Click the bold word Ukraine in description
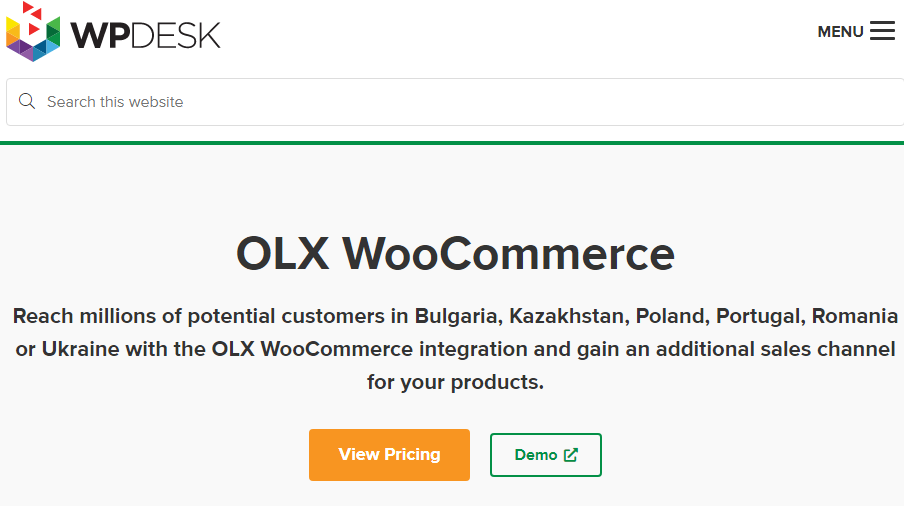 click(80, 349)
